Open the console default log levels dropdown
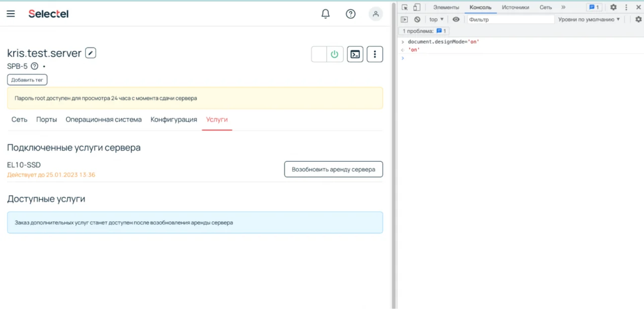644x309 pixels. [x=589, y=19]
